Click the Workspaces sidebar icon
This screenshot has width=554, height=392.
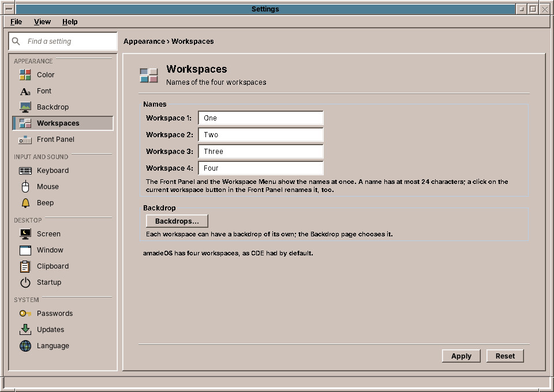[25, 123]
